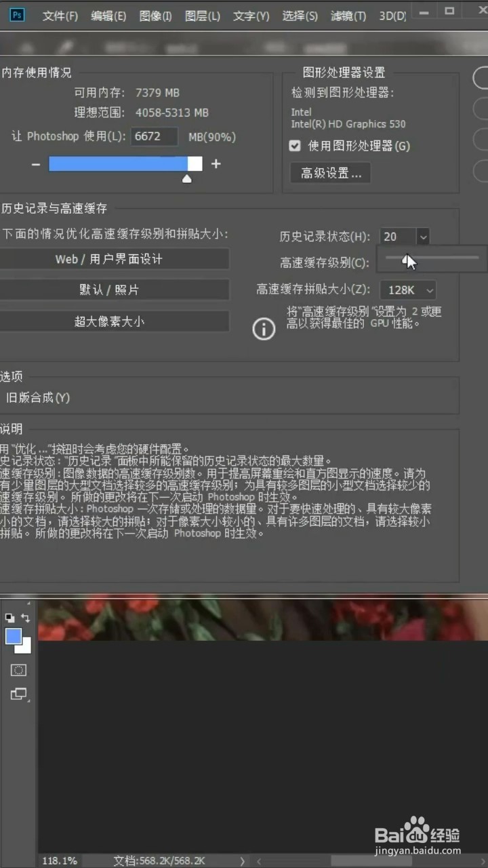Open 历史记录状态 dropdown arrow
Screen dimensions: 488x868
pyautogui.click(x=423, y=237)
